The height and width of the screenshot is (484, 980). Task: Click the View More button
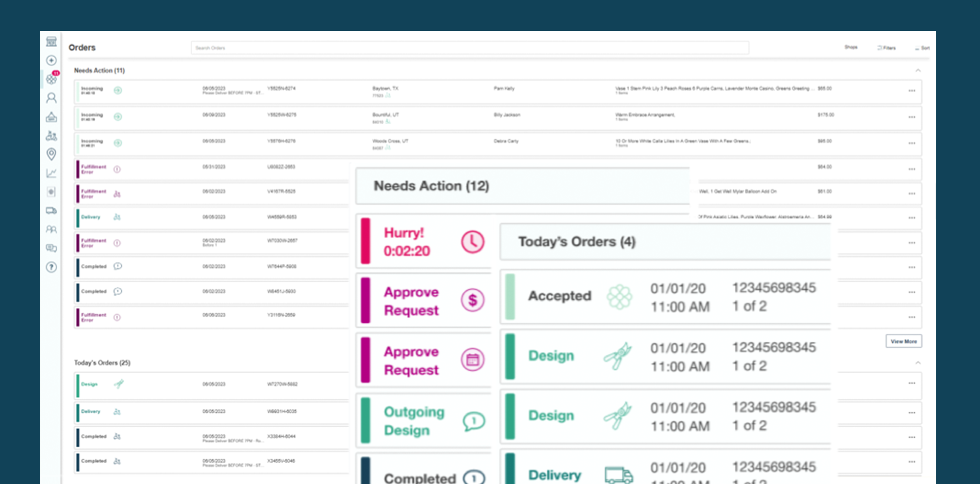click(904, 341)
